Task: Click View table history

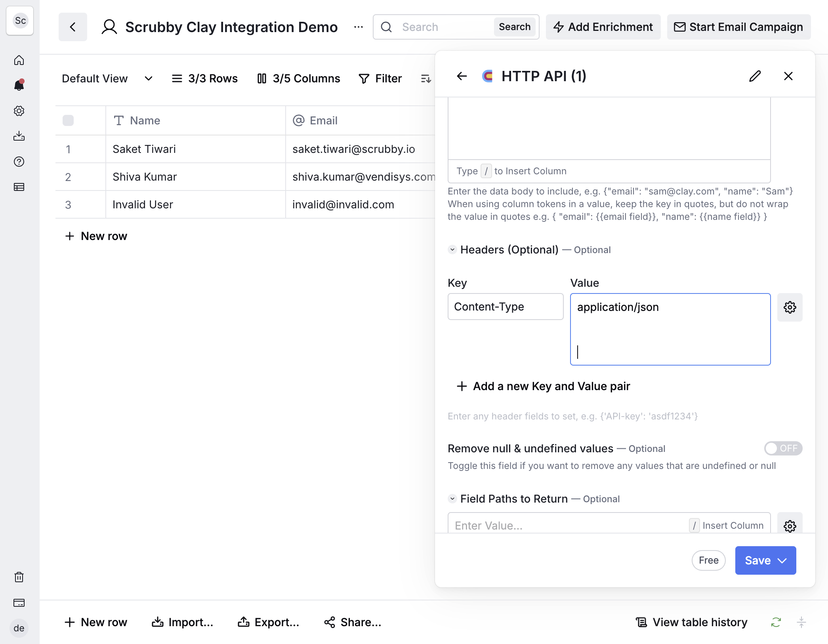Action: 691,622
